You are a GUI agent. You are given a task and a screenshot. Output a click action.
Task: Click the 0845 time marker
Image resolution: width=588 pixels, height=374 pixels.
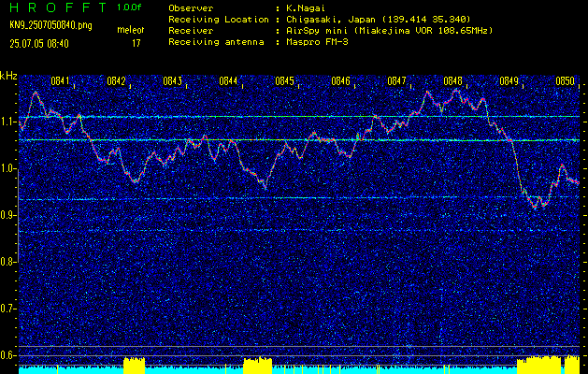[284, 81]
